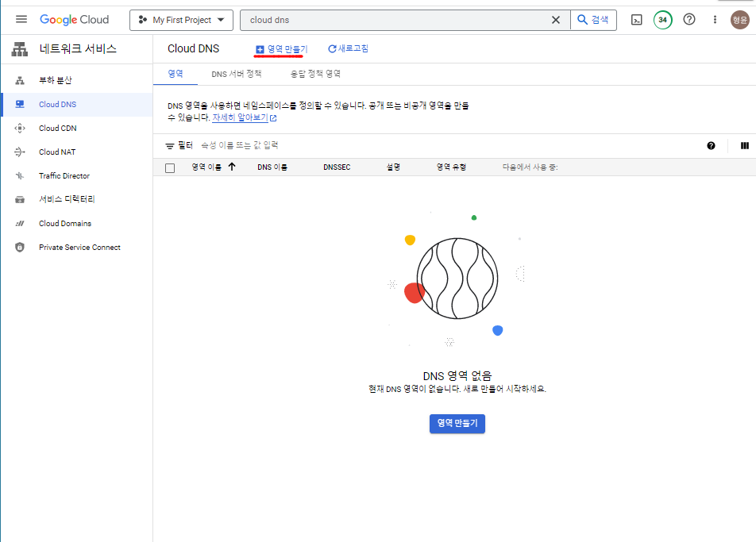Open Traffic Director in the sidebar
Image resolution: width=756 pixels, height=542 pixels.
point(64,176)
